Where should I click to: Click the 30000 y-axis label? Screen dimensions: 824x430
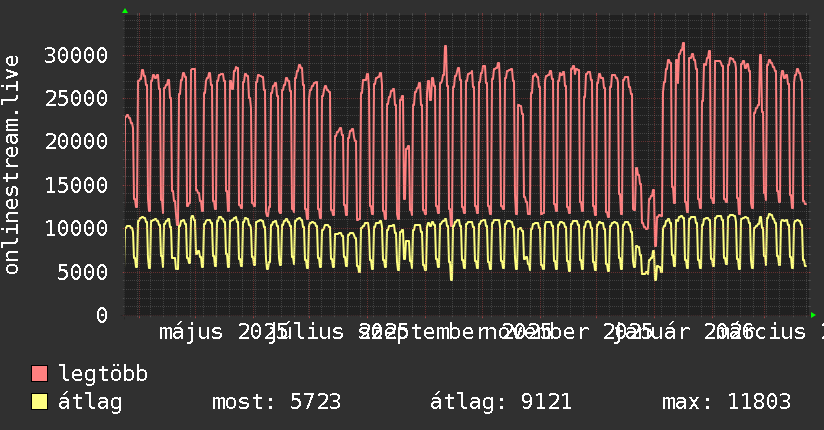pos(76,55)
